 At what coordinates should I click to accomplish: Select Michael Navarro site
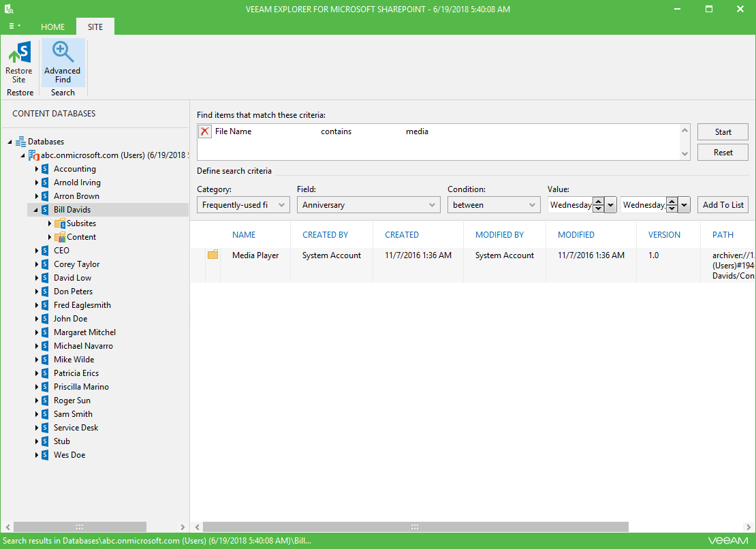[83, 346]
